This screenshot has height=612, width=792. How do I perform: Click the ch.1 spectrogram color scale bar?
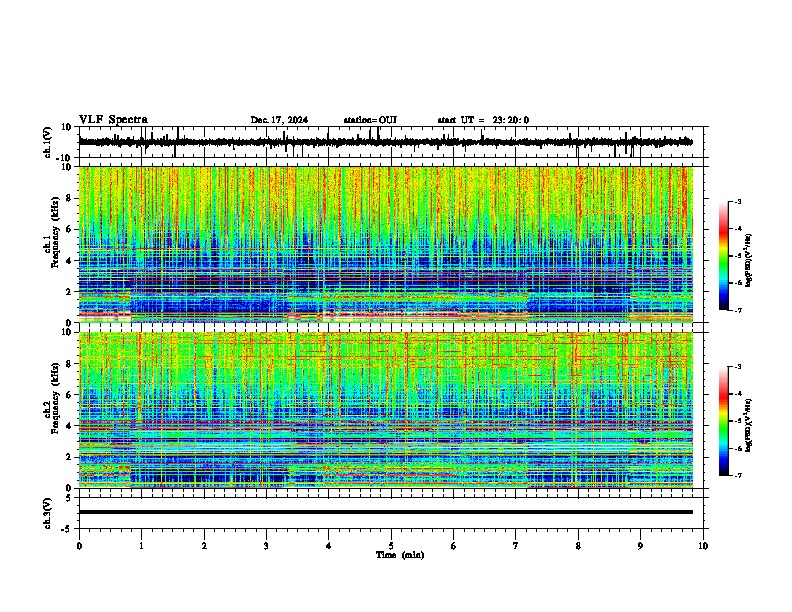pyautogui.click(x=724, y=256)
